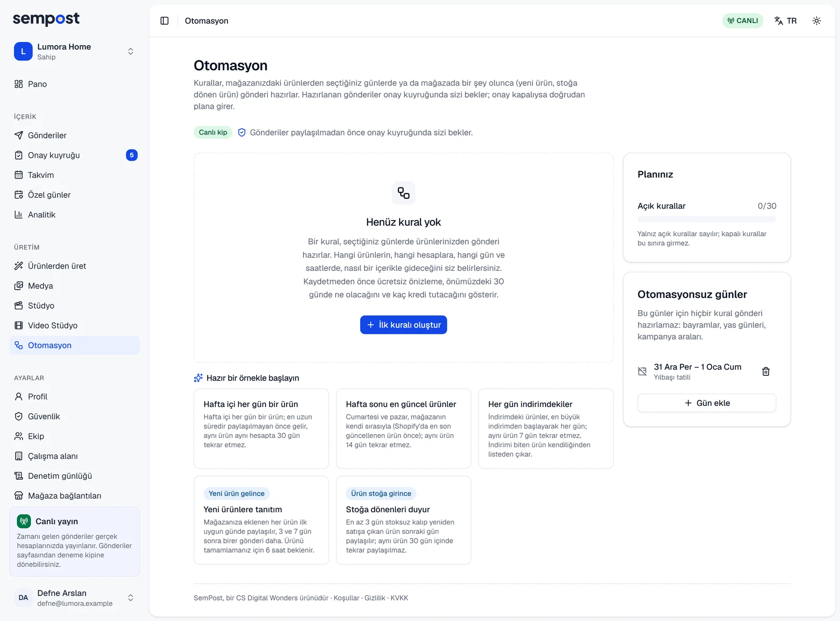The image size is (840, 621).
Task: Click the Özel günler calendar icon
Action: click(19, 195)
